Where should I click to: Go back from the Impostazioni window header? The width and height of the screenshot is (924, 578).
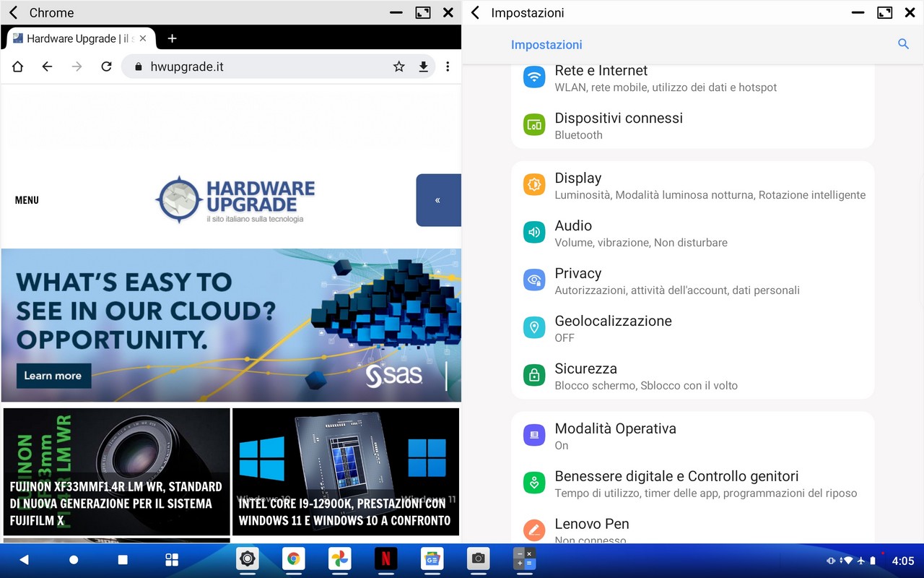point(475,12)
